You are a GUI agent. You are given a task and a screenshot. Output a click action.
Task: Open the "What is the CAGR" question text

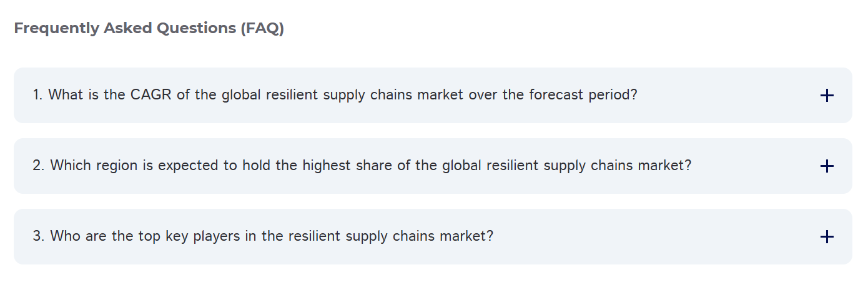tap(335, 95)
